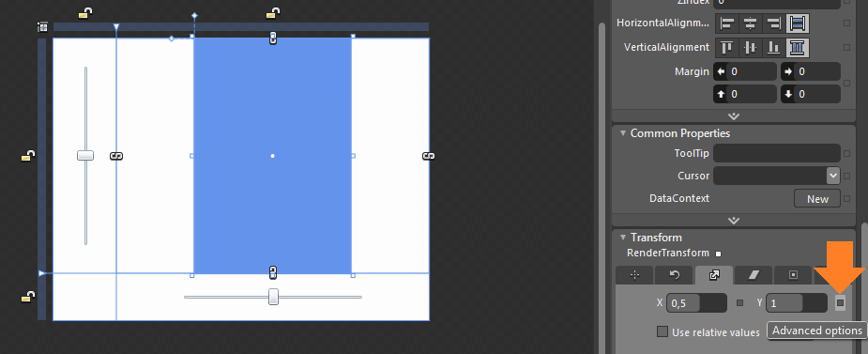Viewport: 868px width, 354px height.
Task: Open the Cursor dropdown
Action: tap(833, 176)
